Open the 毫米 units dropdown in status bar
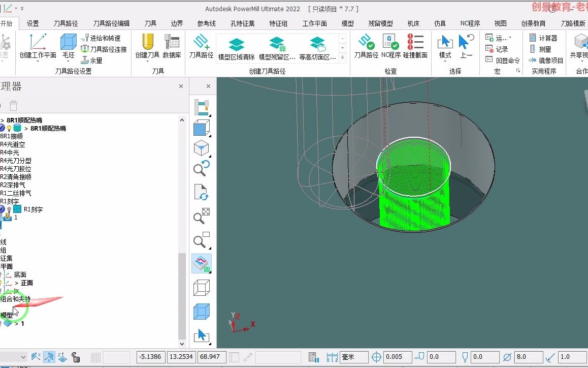This screenshot has height=368, width=588. [354, 357]
